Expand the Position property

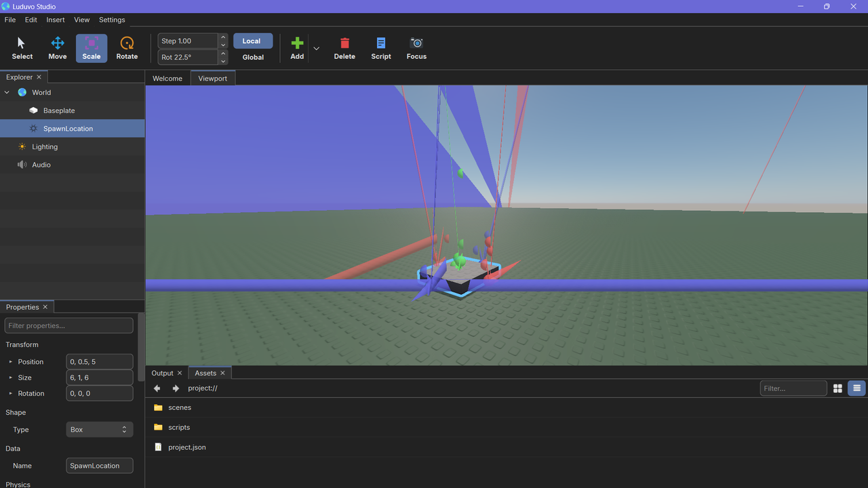pyautogui.click(x=10, y=362)
